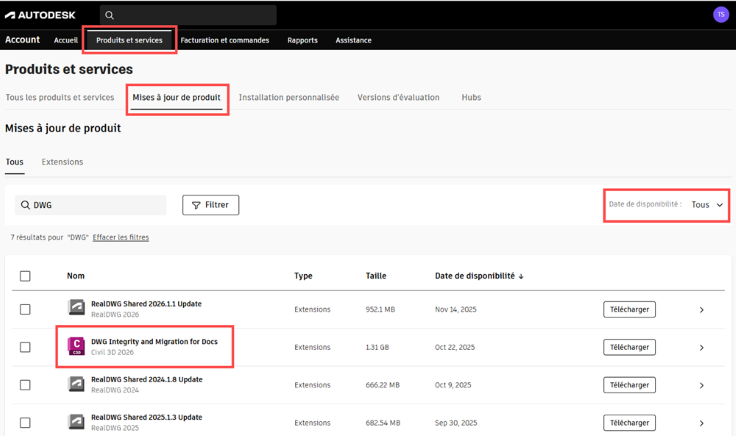Open the Assistance menu item
Image resolution: width=736 pixels, height=436 pixels.
353,40
